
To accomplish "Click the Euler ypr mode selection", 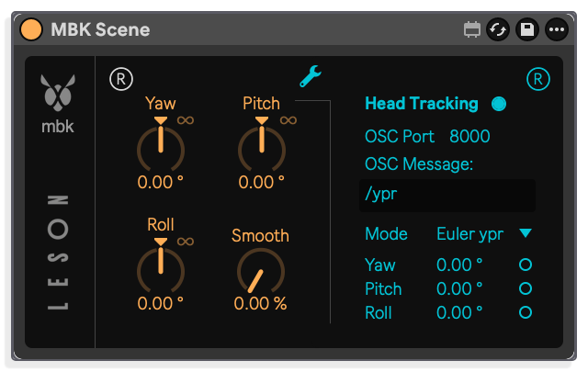I will [x=469, y=234].
